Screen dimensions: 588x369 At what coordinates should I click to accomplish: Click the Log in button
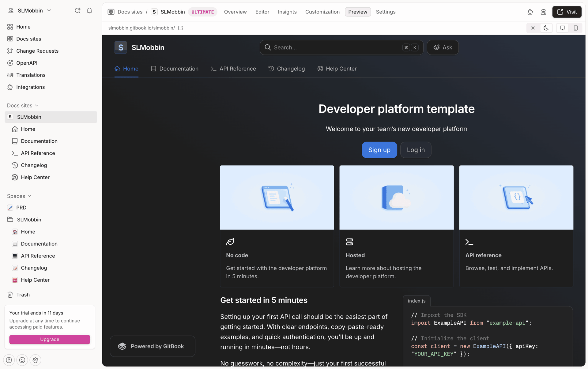click(x=416, y=150)
